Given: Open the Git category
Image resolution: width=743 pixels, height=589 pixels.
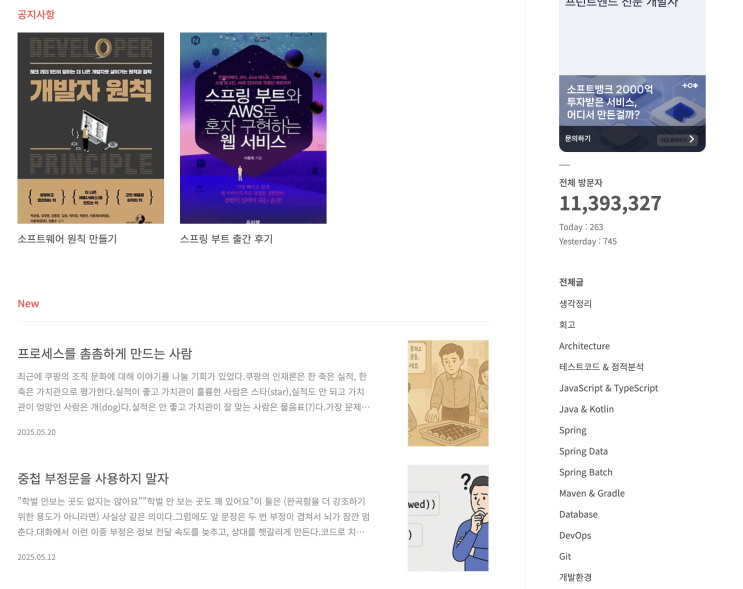Looking at the screenshot, I should [565, 556].
